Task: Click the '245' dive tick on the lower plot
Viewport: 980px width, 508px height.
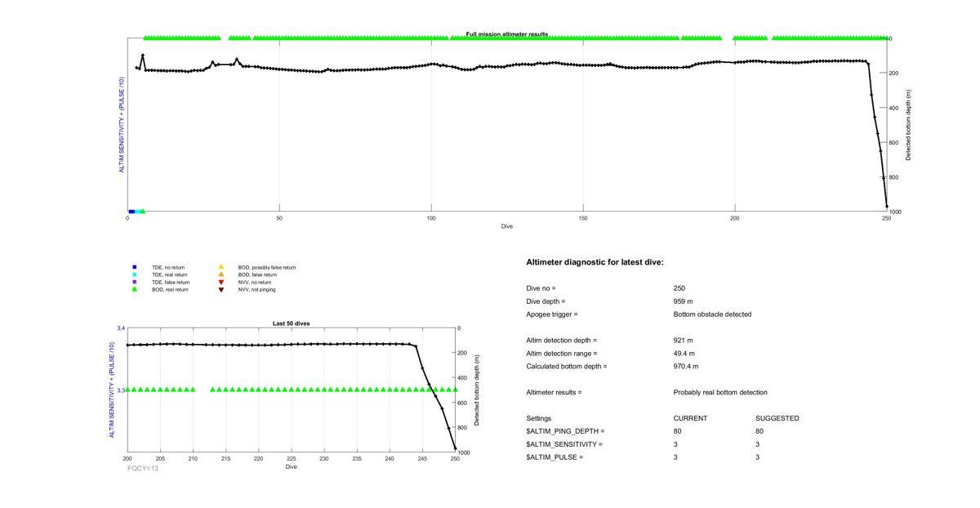Action: 422,459
